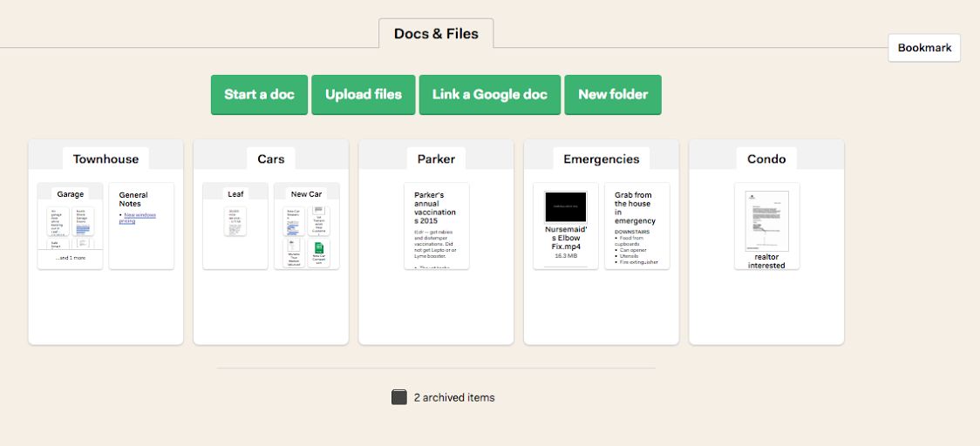This screenshot has width=980, height=446.
Task: Open the Cars folder title
Action: click(270, 159)
